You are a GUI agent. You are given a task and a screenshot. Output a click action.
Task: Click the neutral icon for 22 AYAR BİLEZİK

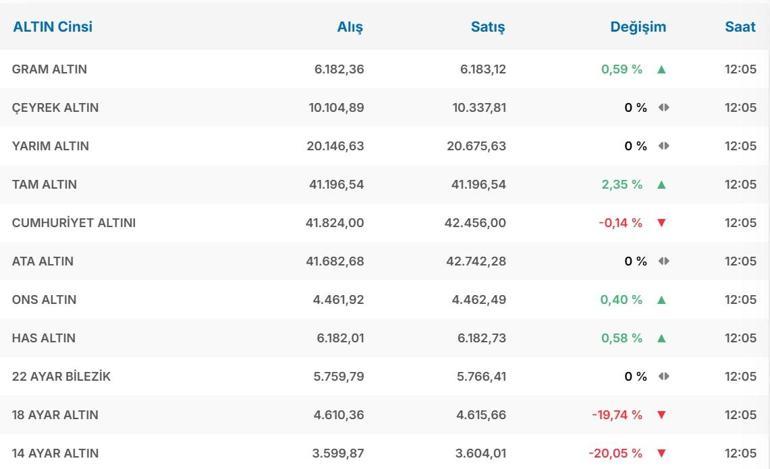[664, 377]
